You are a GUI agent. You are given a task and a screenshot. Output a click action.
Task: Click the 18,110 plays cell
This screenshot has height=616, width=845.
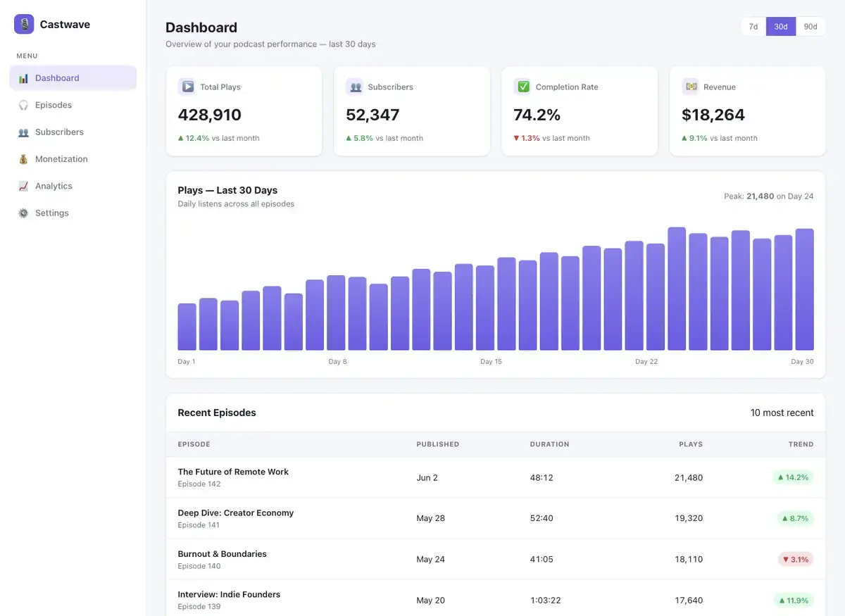[689, 560]
